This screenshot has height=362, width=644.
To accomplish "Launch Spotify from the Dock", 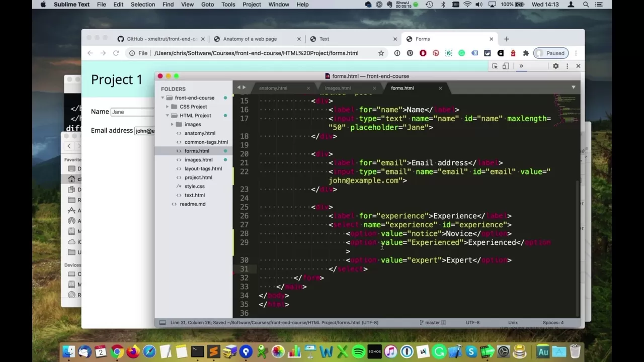I will click(x=358, y=351).
